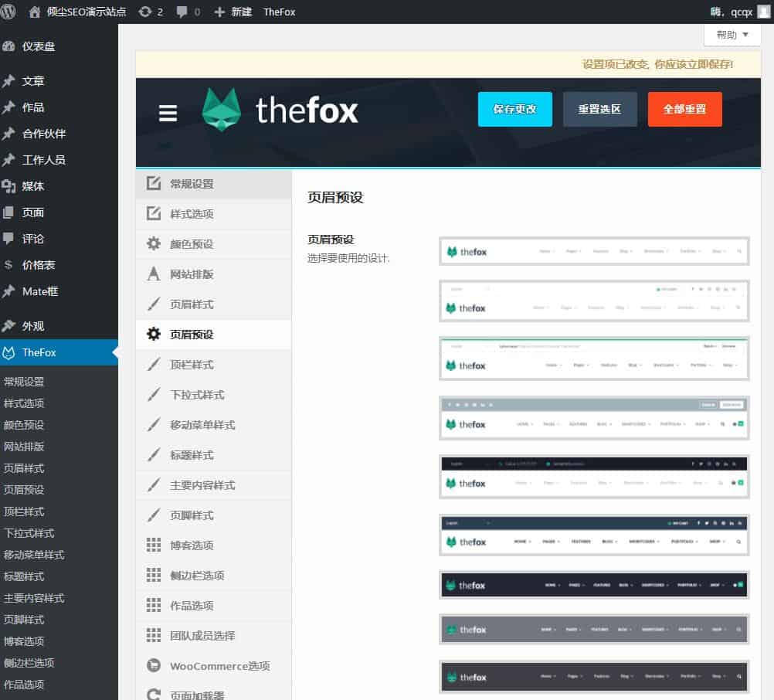774x700 pixels.
Task: Click the grid icon beside 侧边栏选项 tab
Action: (154, 575)
